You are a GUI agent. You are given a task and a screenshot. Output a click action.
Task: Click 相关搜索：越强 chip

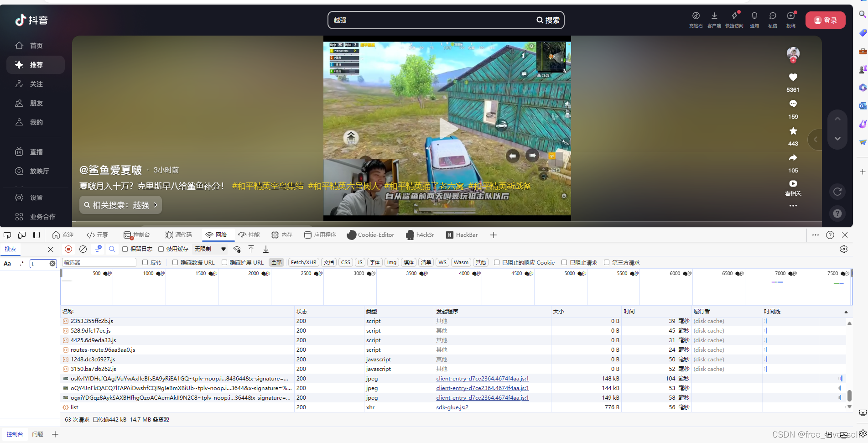point(121,205)
